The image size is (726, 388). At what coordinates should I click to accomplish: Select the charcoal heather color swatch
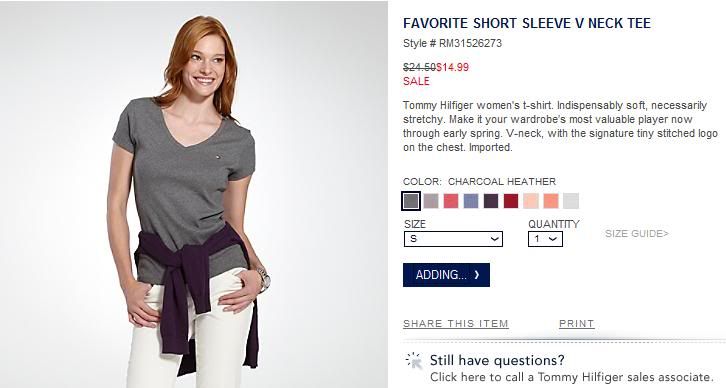(411, 201)
